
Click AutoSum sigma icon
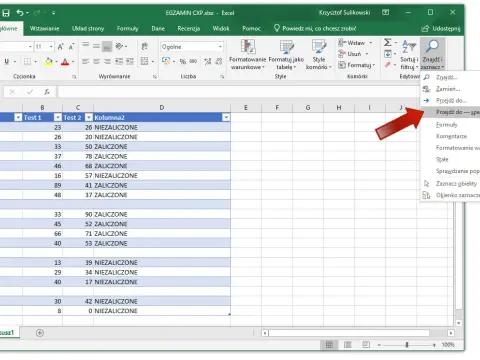pyautogui.click(x=387, y=42)
